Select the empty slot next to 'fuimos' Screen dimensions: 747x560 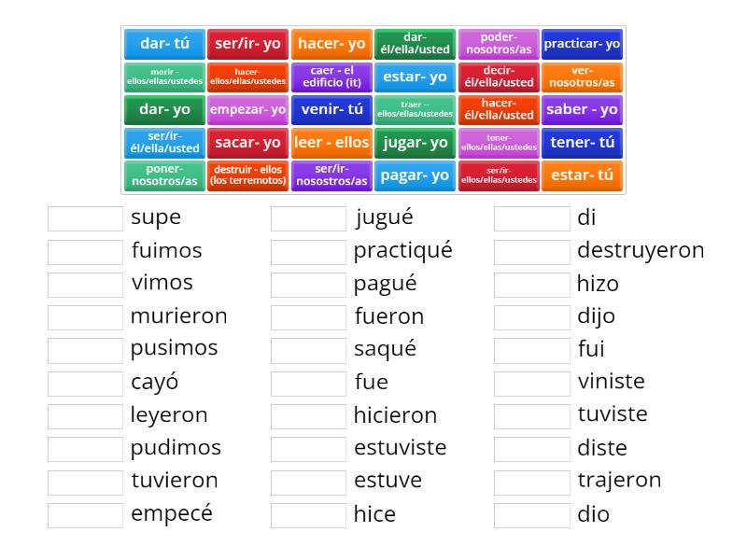click(x=85, y=251)
